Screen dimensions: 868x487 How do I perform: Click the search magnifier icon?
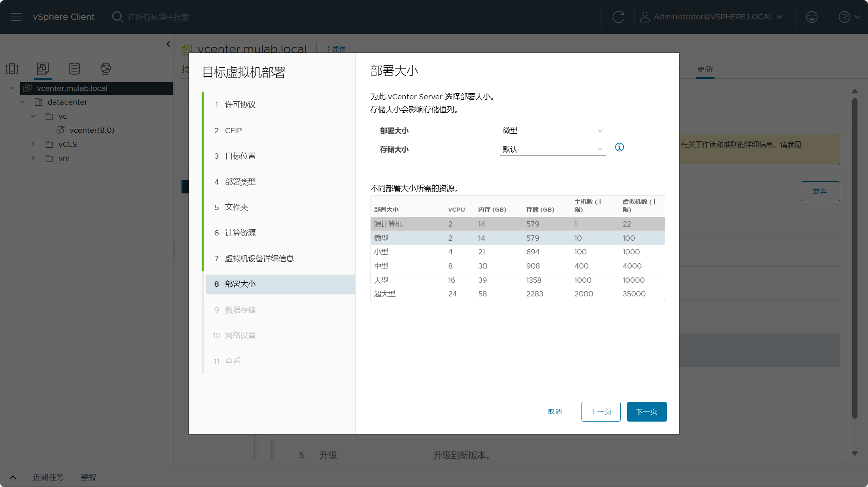coord(118,17)
